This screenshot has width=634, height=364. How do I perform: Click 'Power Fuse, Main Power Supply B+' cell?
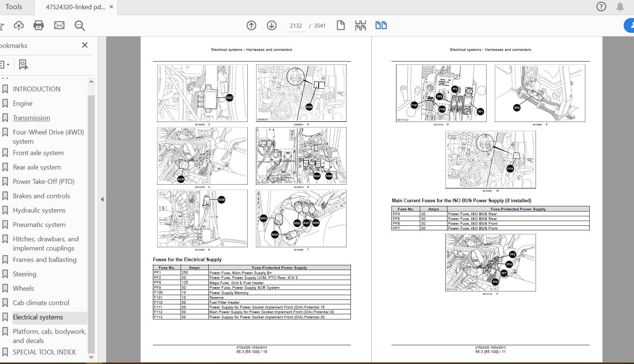[x=279, y=273]
